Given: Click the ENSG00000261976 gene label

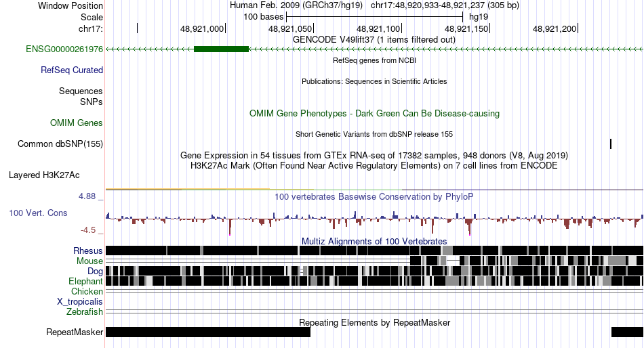Looking at the screenshot, I should tap(64, 49).
